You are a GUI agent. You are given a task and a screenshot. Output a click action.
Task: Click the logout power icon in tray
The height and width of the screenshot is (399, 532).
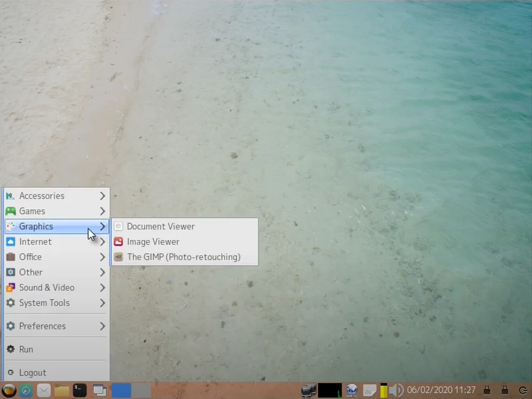pos(523,390)
